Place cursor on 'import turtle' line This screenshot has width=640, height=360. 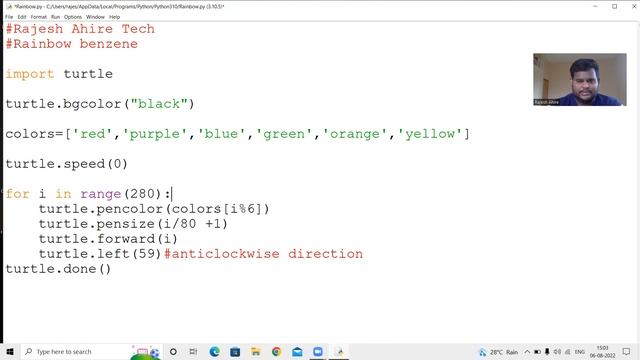coord(59,74)
